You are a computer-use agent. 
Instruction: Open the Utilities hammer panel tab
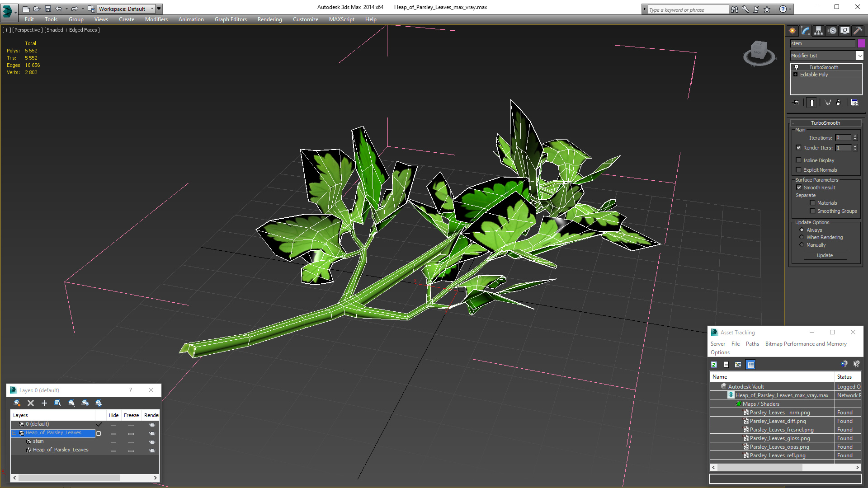tap(858, 31)
